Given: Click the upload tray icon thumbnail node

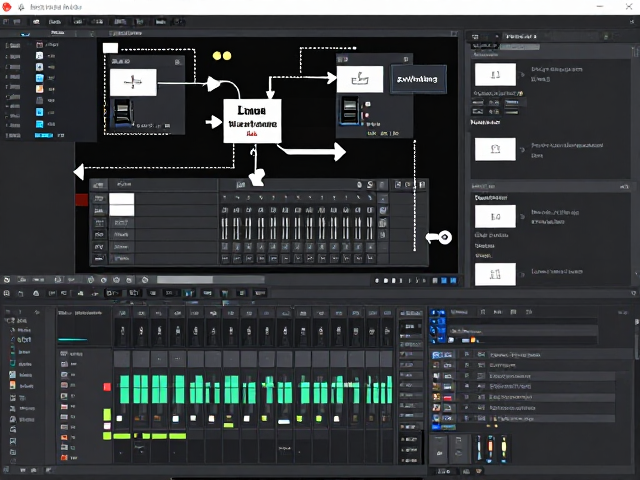Looking at the screenshot, I should pyautogui.click(x=360, y=79).
